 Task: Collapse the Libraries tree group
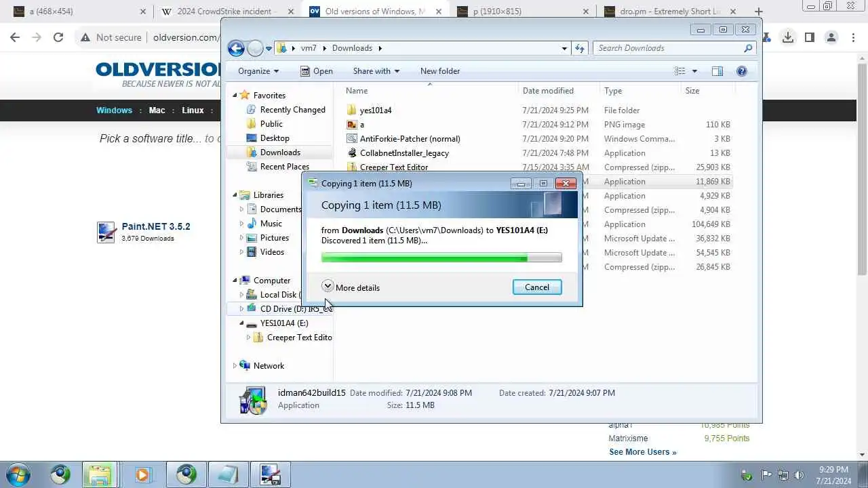(x=235, y=195)
